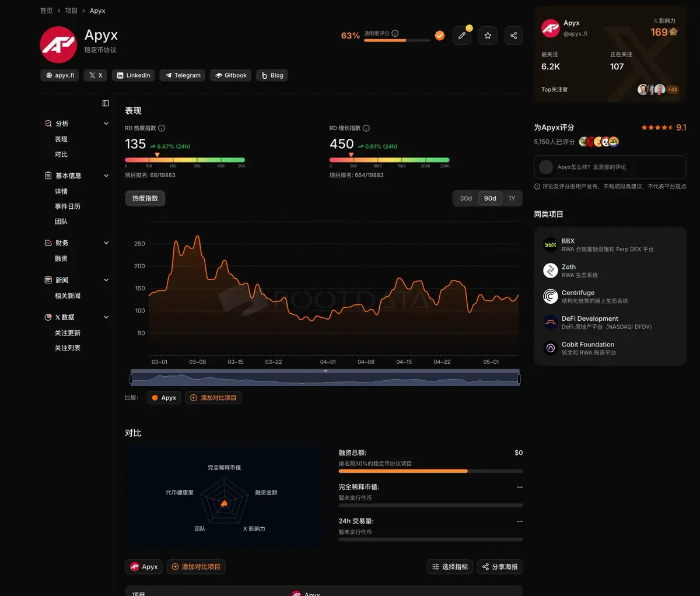Click the orange verified badge icon

coord(440,36)
